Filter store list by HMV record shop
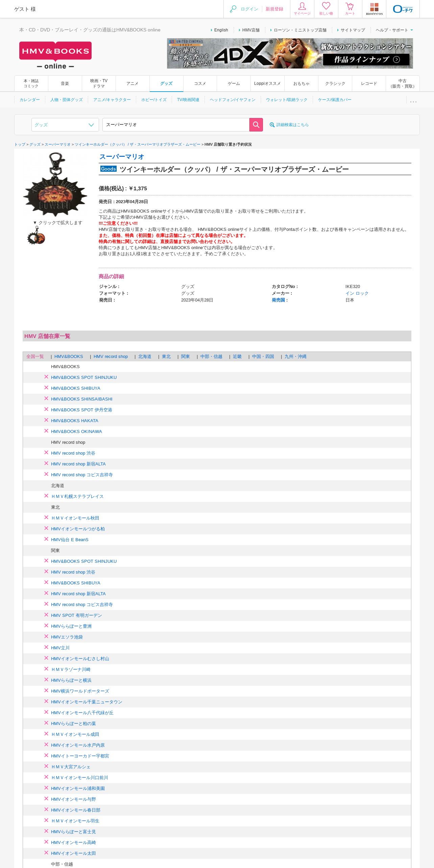The image size is (434, 868). coord(111,356)
